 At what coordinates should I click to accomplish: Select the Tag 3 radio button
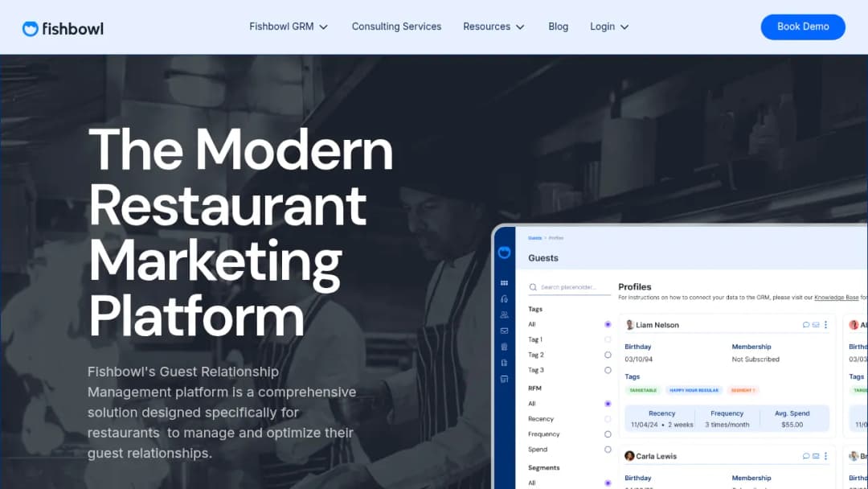pyautogui.click(x=608, y=370)
